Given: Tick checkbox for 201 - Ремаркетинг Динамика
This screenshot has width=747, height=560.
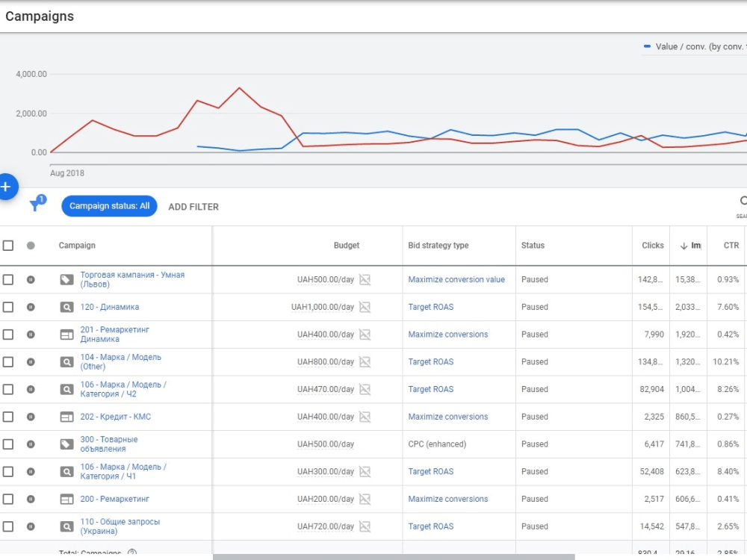Looking at the screenshot, I should click(x=8, y=335).
